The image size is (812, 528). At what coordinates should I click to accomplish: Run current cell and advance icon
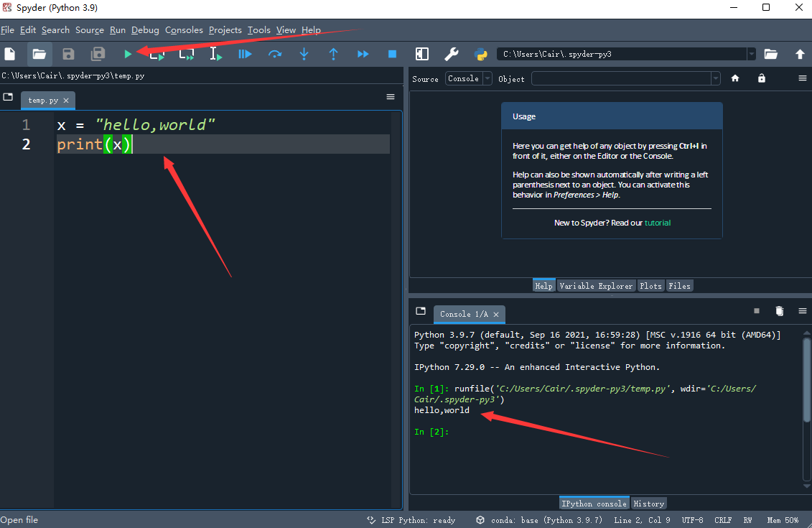[187, 54]
